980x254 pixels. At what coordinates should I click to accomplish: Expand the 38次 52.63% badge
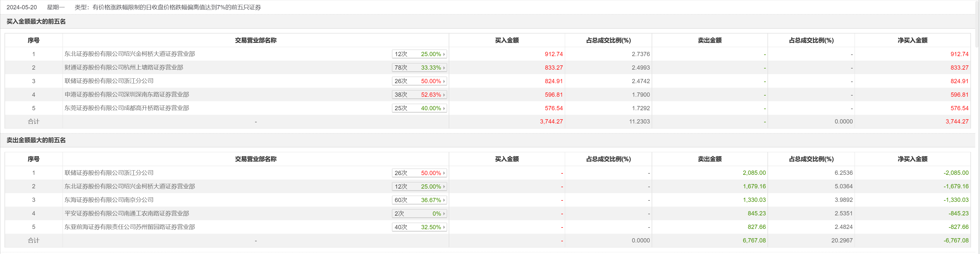coord(419,95)
